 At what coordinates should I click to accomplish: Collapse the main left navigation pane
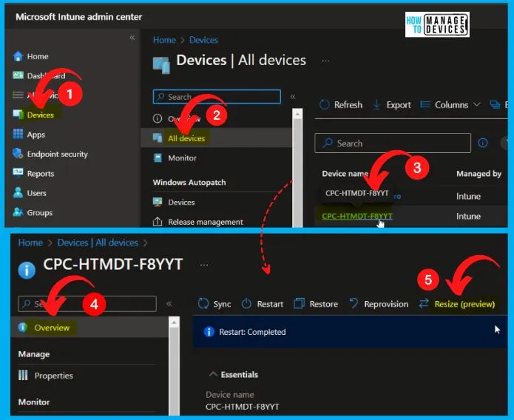pyautogui.click(x=132, y=38)
